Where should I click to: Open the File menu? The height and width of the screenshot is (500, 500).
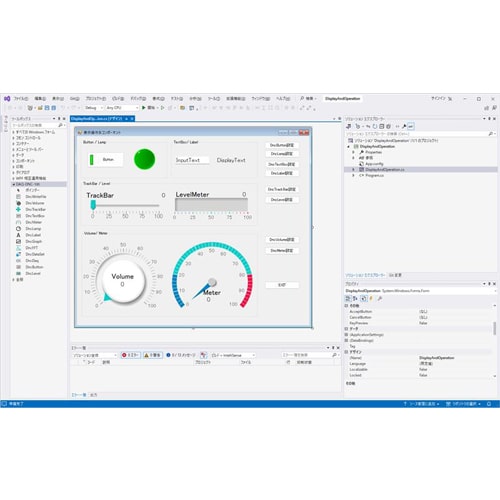(x=21, y=99)
